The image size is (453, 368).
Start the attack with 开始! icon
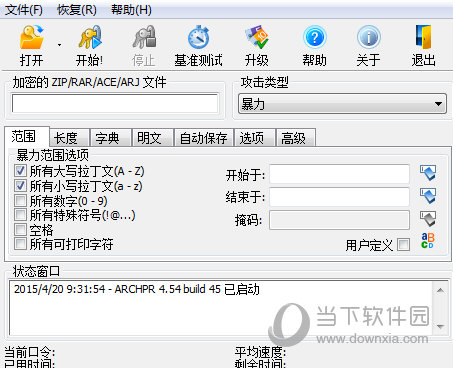point(90,37)
